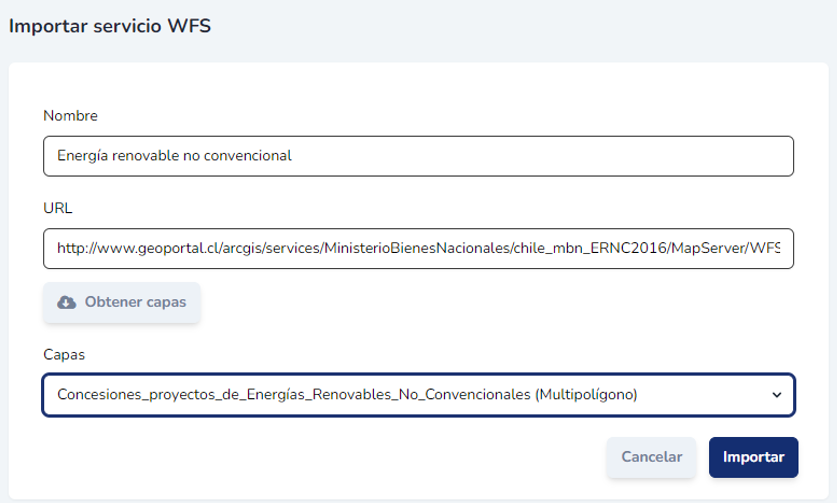
Task: Click the word 'convencional' in the name field
Action: (248, 156)
